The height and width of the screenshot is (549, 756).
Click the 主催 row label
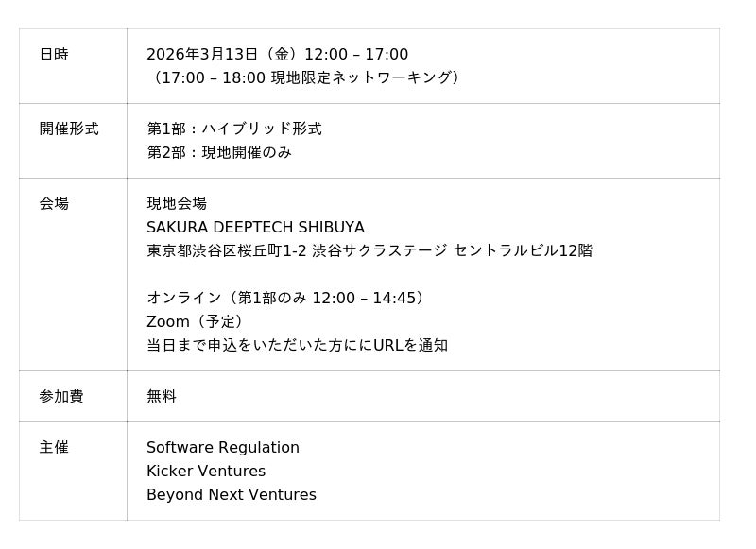coord(54,447)
